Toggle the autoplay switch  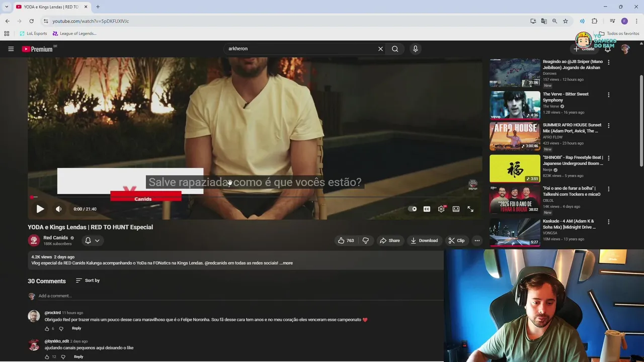pyautogui.click(x=413, y=209)
